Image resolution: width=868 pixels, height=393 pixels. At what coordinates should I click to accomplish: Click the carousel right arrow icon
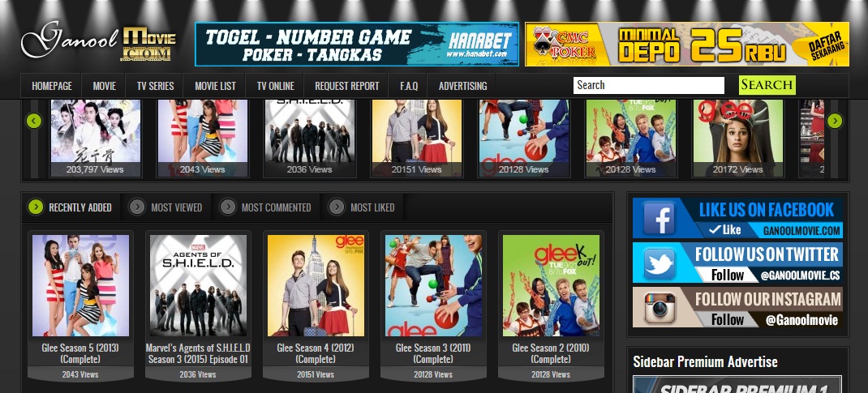(x=834, y=120)
